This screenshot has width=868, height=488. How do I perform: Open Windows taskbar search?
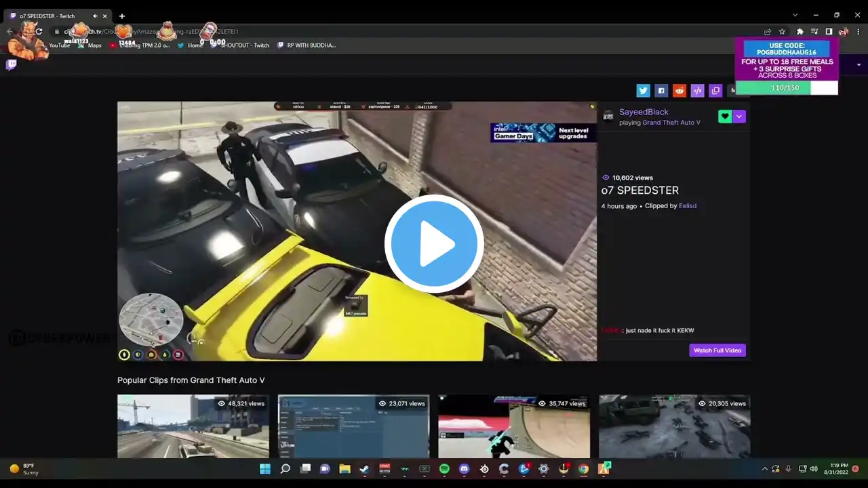coord(285,468)
